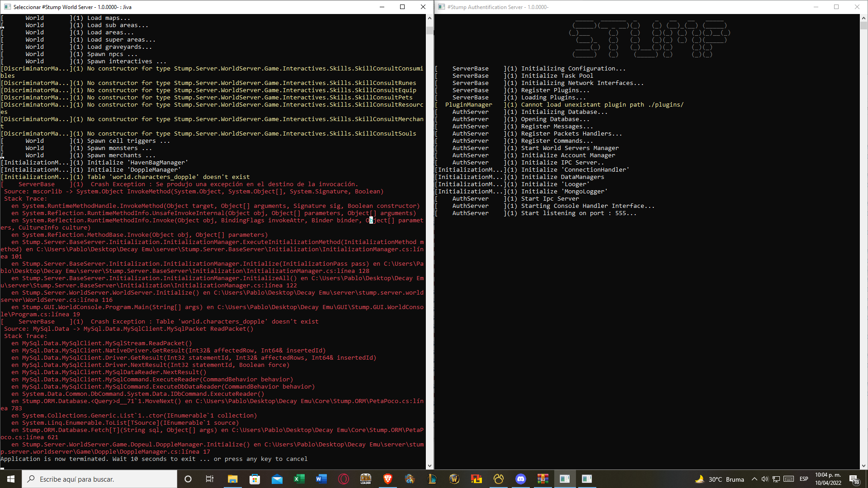
Task: Open the volume control in system tray
Action: click(765, 479)
